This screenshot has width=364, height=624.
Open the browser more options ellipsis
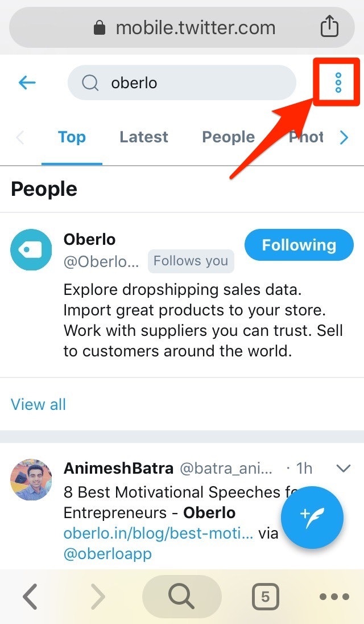(x=334, y=597)
